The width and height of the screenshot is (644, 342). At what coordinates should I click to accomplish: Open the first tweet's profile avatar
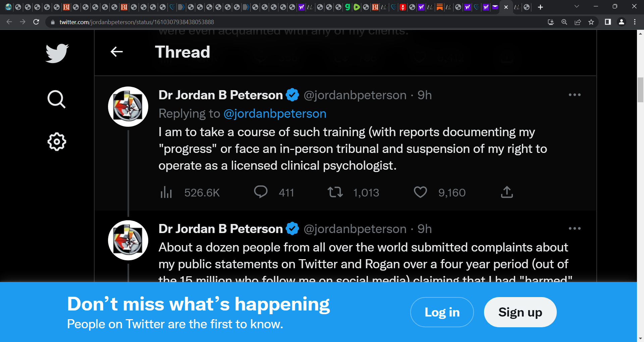point(128,107)
